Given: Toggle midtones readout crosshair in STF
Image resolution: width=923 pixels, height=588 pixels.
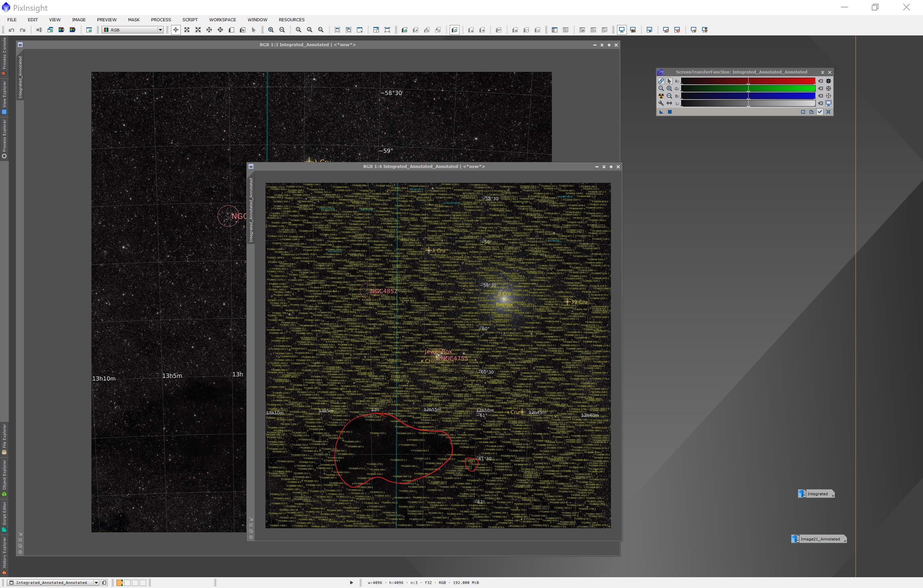Looking at the screenshot, I should click(829, 88).
